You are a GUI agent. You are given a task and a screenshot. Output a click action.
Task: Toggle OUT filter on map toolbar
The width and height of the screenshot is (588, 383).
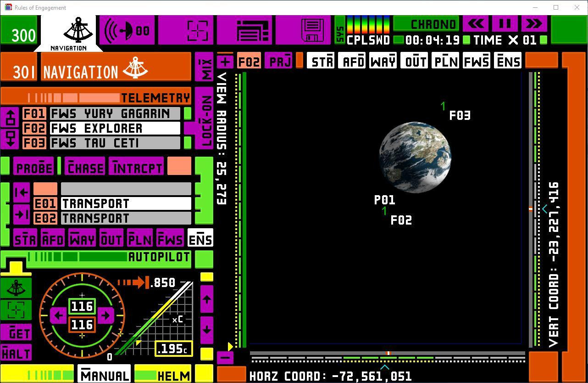(414, 61)
